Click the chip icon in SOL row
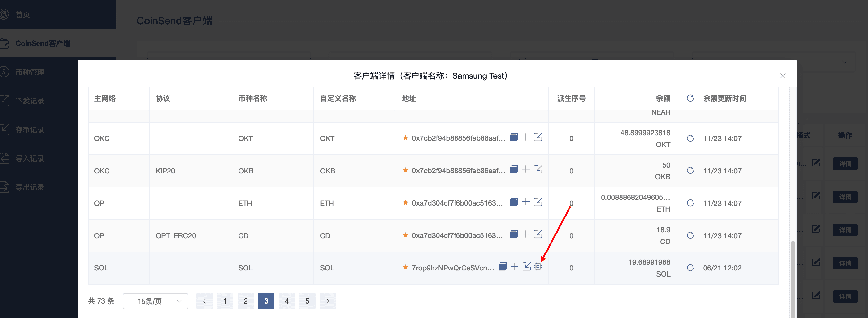Viewport: 868px width, 318px height. point(538,267)
